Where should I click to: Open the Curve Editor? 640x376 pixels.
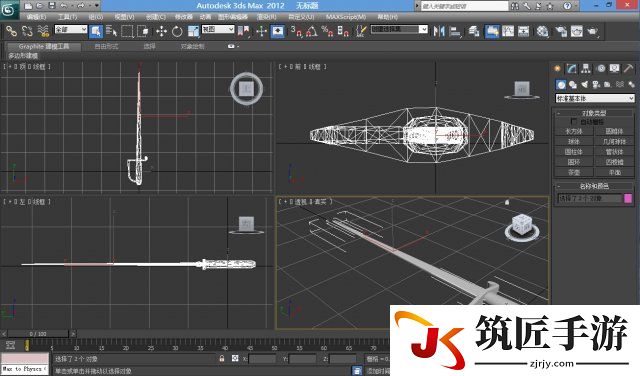(508, 31)
